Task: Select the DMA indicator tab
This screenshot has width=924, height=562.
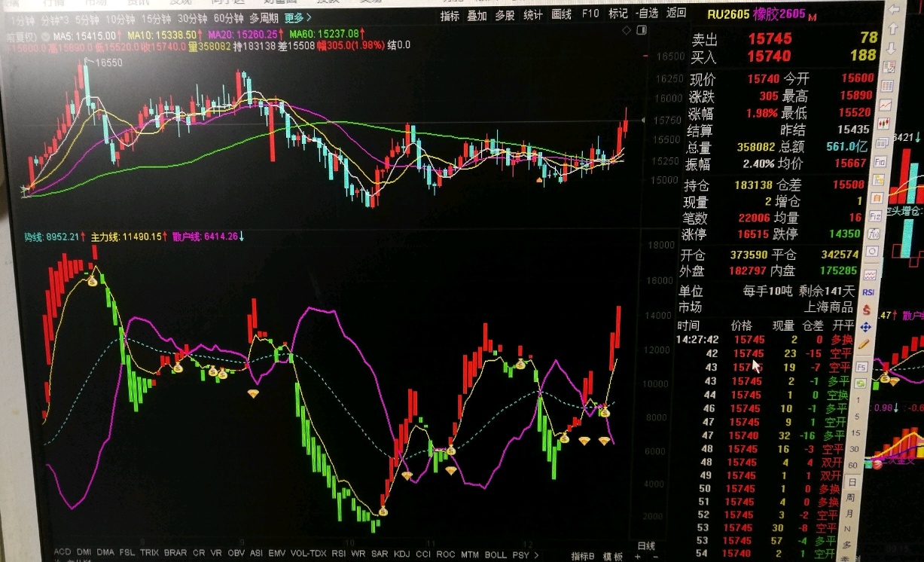Action: tap(105, 553)
